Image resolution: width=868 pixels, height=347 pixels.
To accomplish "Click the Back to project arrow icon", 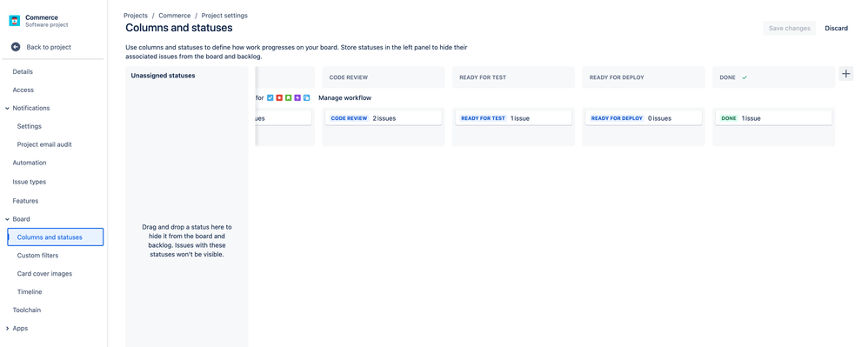I will pyautogui.click(x=16, y=47).
